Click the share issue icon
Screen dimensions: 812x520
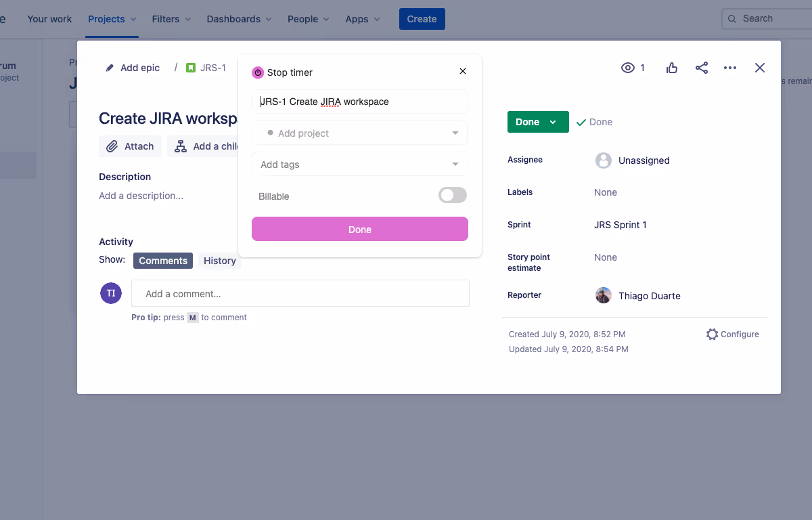click(702, 68)
